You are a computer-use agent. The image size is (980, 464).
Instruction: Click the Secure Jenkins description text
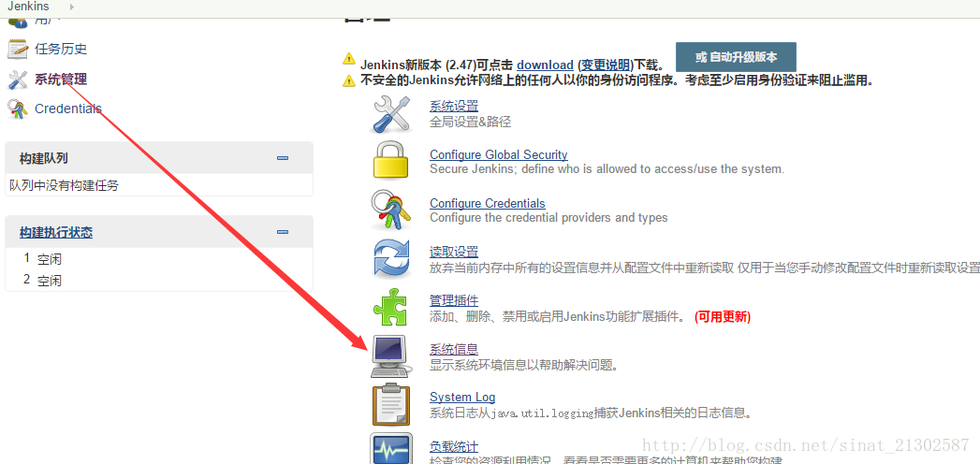click(x=607, y=168)
